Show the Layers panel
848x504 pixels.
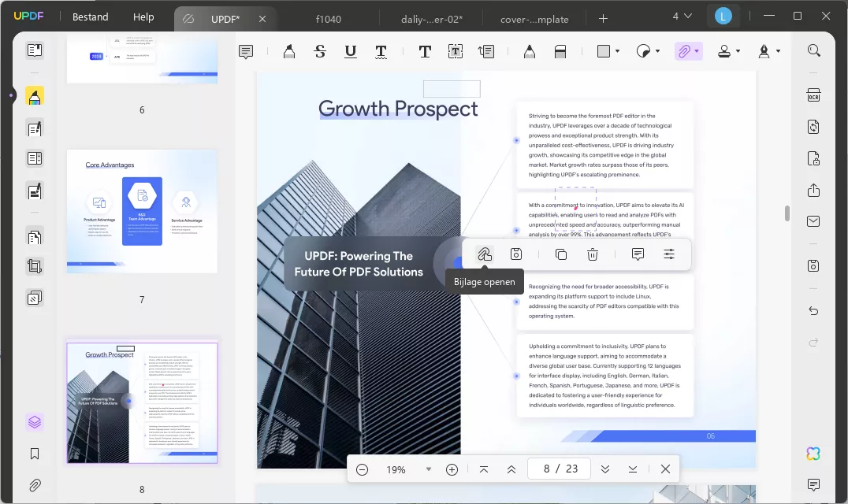[x=35, y=422]
